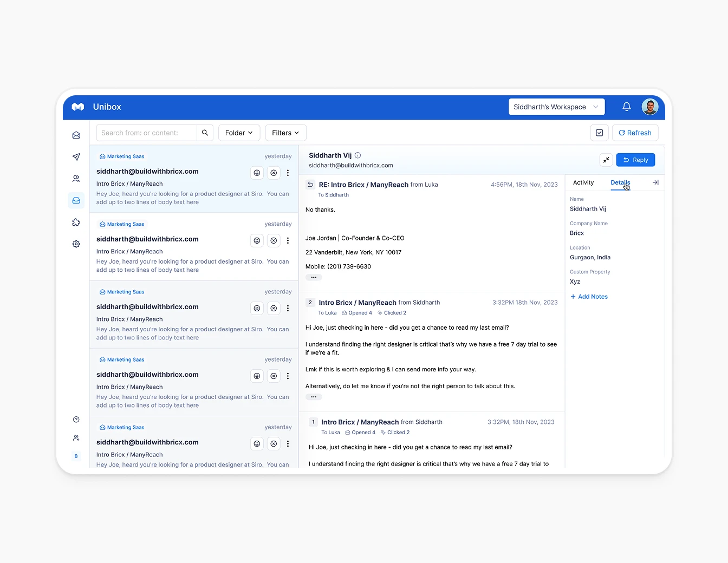Click the Reply button
Screen dimensions: 728x563
point(635,160)
